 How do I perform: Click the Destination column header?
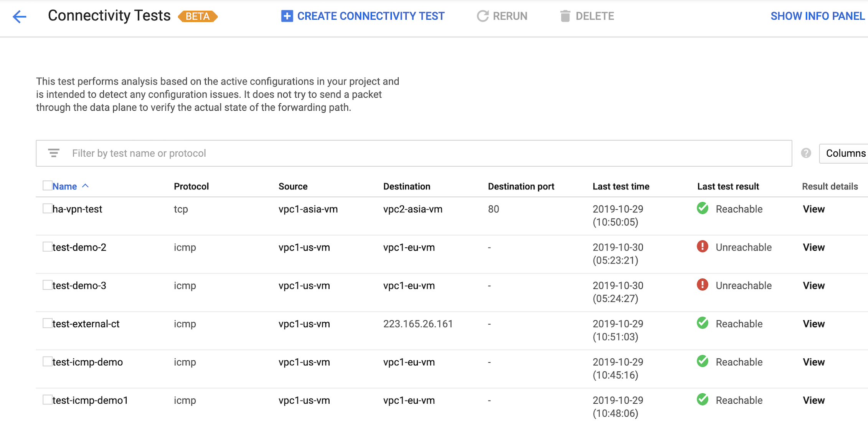(x=406, y=186)
